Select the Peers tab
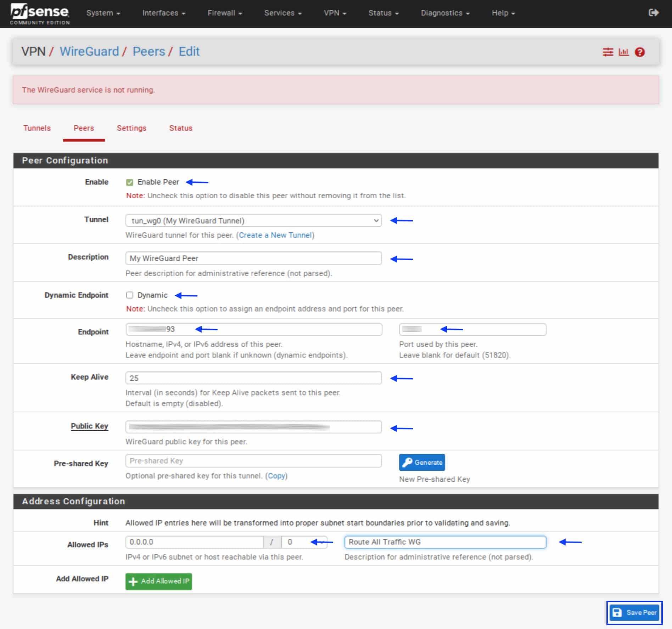Image resolution: width=672 pixels, height=629 pixels. [x=84, y=128]
